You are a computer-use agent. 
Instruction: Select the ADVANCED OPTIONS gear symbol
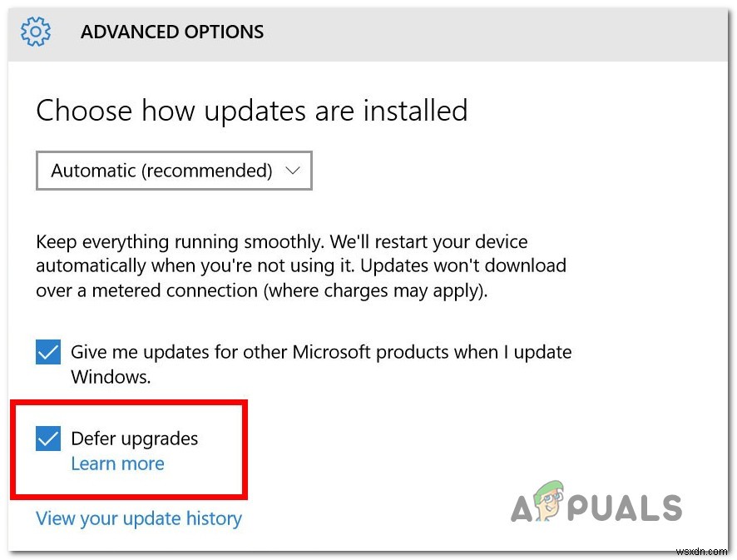pyautogui.click(x=35, y=32)
